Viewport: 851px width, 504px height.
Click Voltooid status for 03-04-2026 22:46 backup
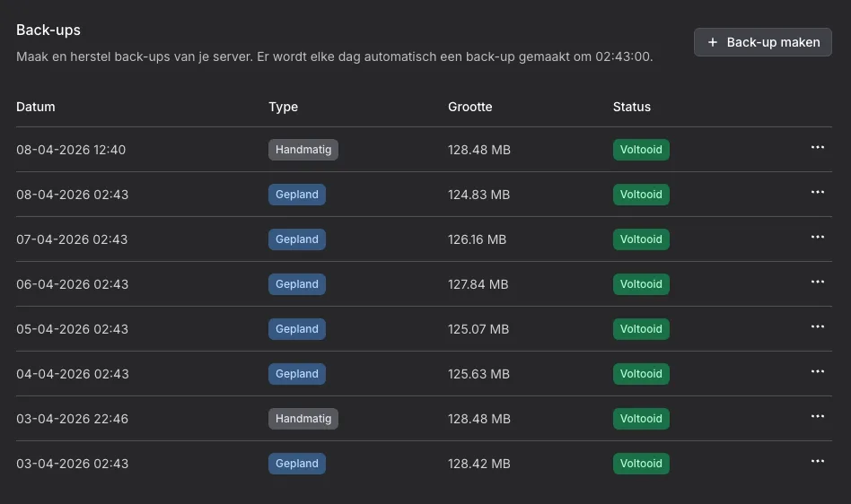(641, 419)
